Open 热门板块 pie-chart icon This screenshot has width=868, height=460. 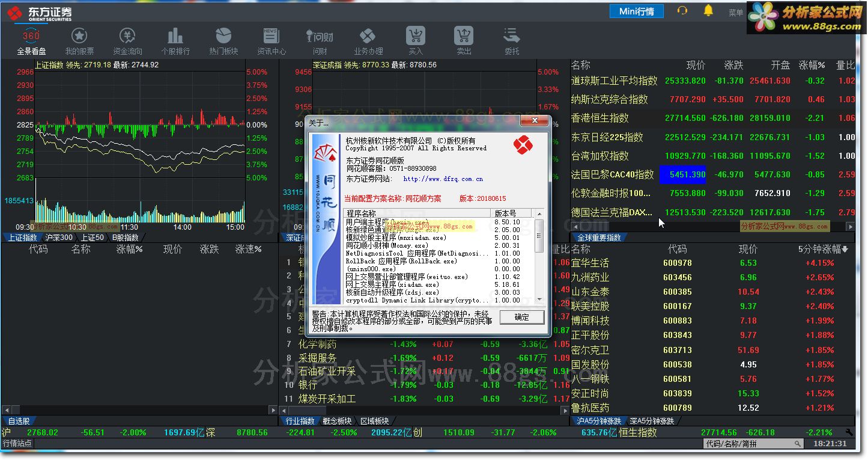(x=223, y=41)
